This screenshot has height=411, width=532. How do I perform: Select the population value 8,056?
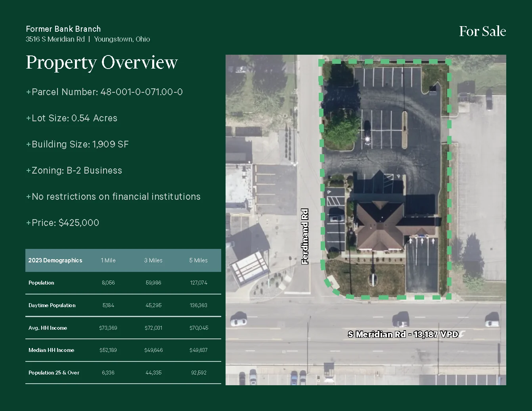[x=108, y=283]
